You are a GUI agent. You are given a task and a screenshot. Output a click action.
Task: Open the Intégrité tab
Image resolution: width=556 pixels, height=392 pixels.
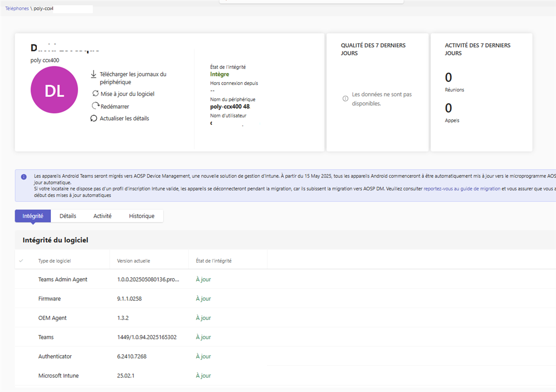tap(33, 216)
